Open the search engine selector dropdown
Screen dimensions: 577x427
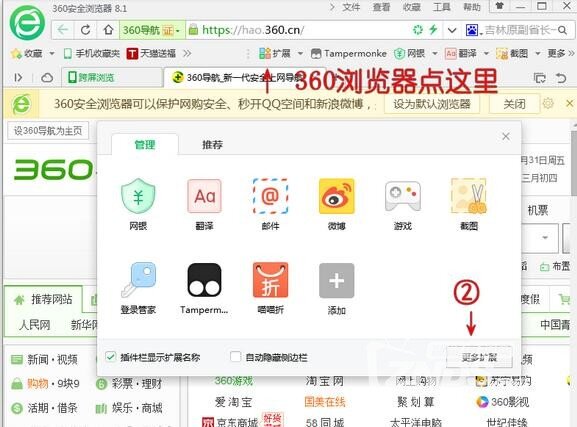click(x=474, y=30)
